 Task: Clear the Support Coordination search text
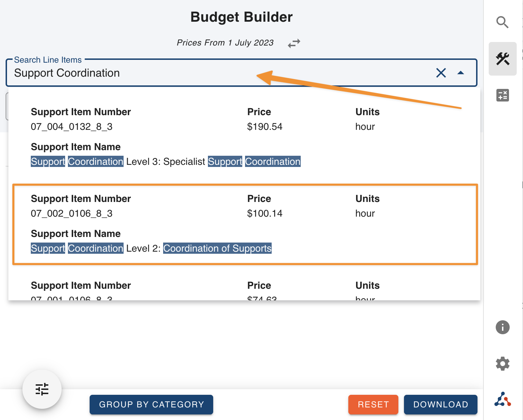click(x=441, y=73)
